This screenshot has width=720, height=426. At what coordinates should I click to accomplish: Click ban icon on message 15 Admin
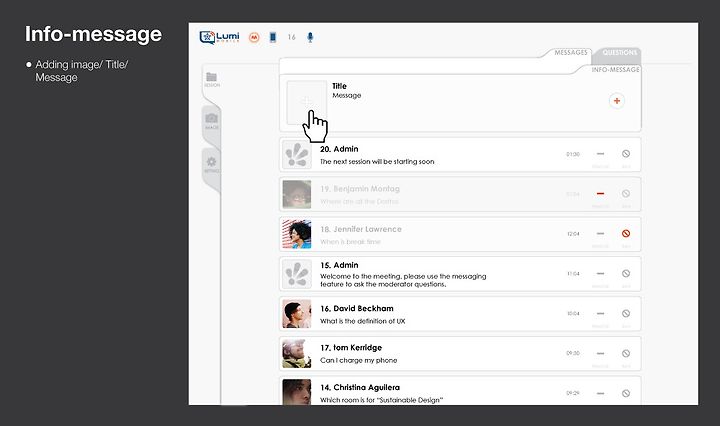[x=626, y=274]
